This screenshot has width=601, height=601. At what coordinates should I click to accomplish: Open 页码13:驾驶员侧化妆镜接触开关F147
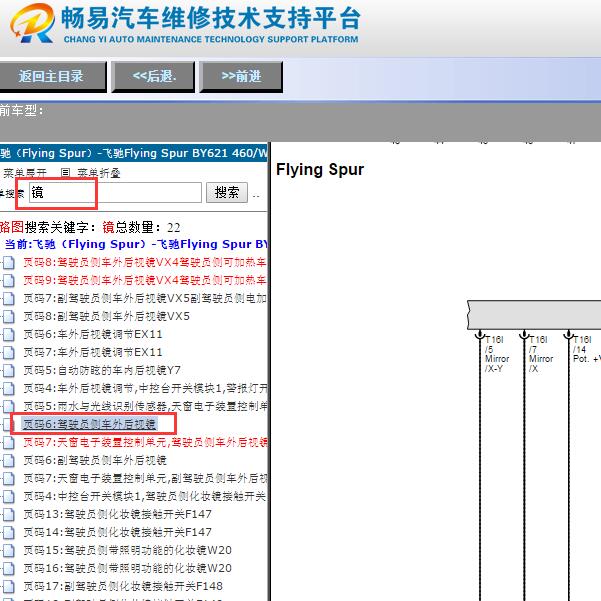point(117,514)
